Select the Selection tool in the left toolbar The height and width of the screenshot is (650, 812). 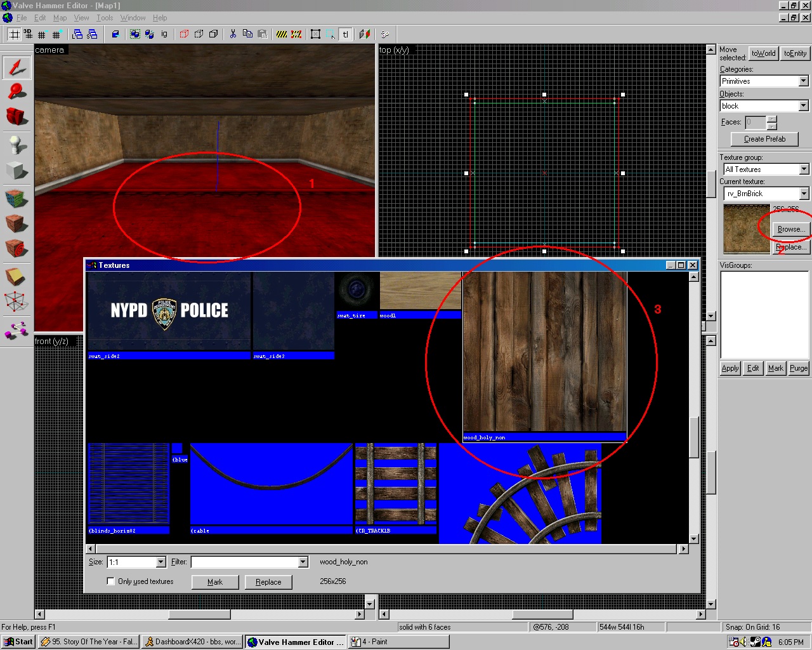[x=16, y=67]
